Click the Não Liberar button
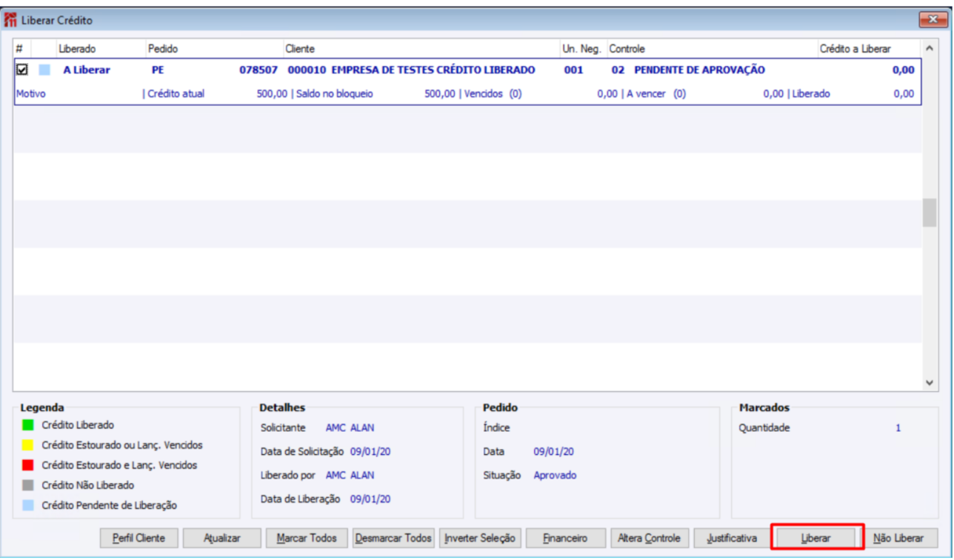Image resolution: width=954 pixels, height=560 pixels. point(898,539)
